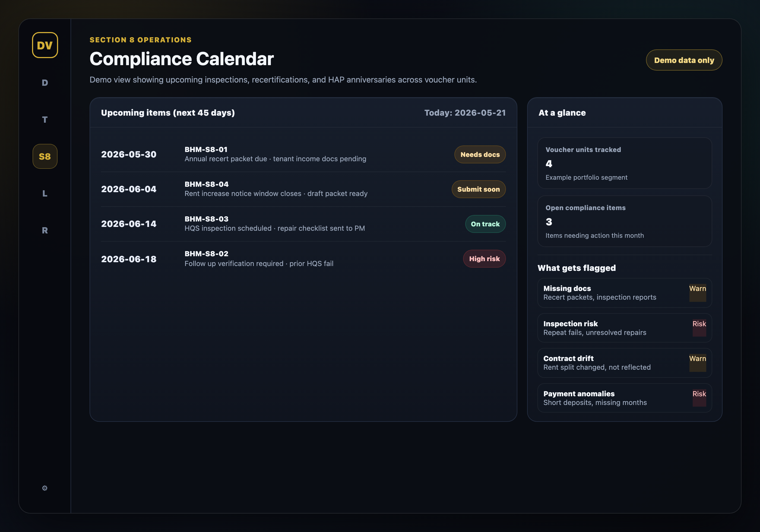Click the Upcoming items (next 45 days) heading
This screenshot has width=760, height=532.
point(168,113)
